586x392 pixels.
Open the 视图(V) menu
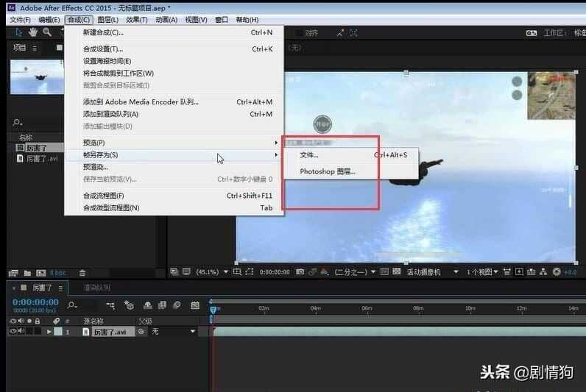point(196,20)
